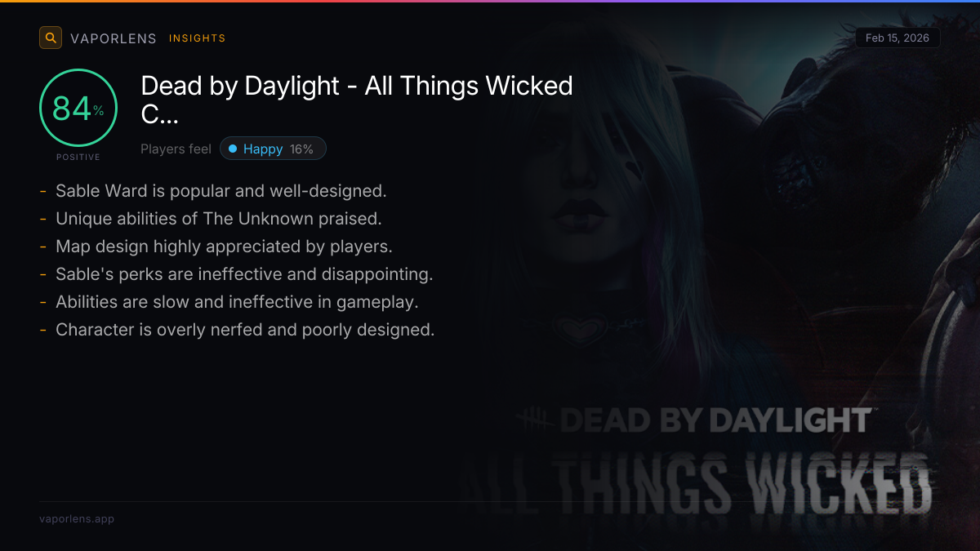Click the Feb 15, 2026 date badge
Screen dimensions: 980x551
897,38
